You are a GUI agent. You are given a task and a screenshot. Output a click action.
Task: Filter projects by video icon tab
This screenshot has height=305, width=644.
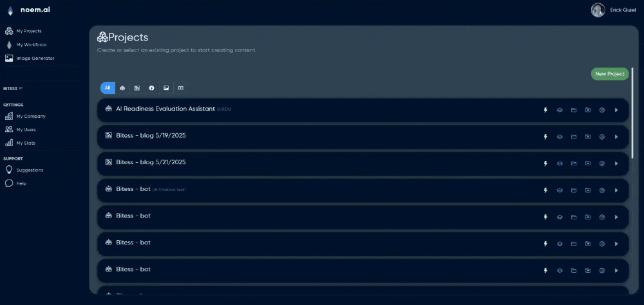(x=181, y=88)
